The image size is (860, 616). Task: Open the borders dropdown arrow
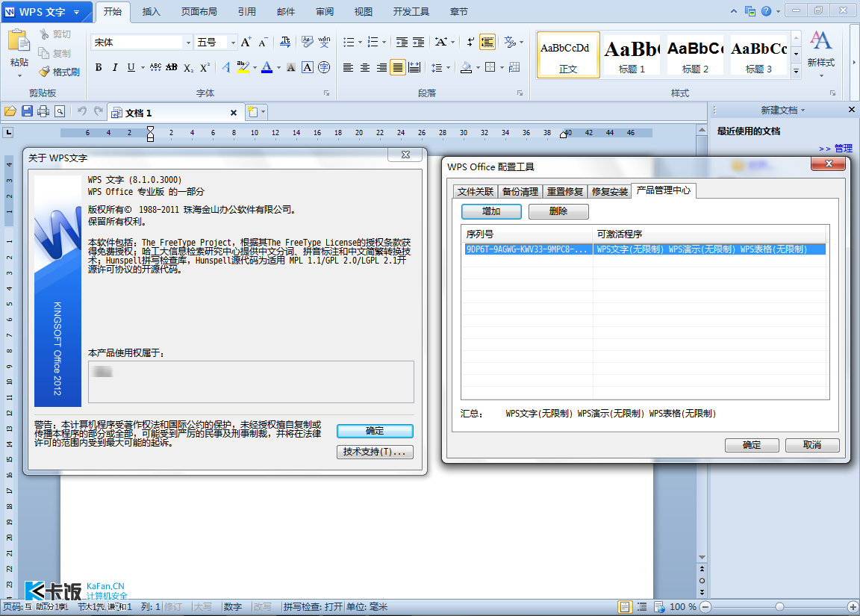502,68
